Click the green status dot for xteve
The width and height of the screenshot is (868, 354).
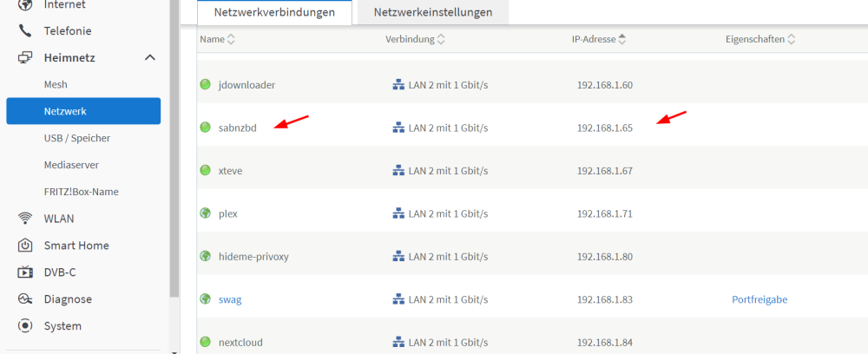point(206,170)
